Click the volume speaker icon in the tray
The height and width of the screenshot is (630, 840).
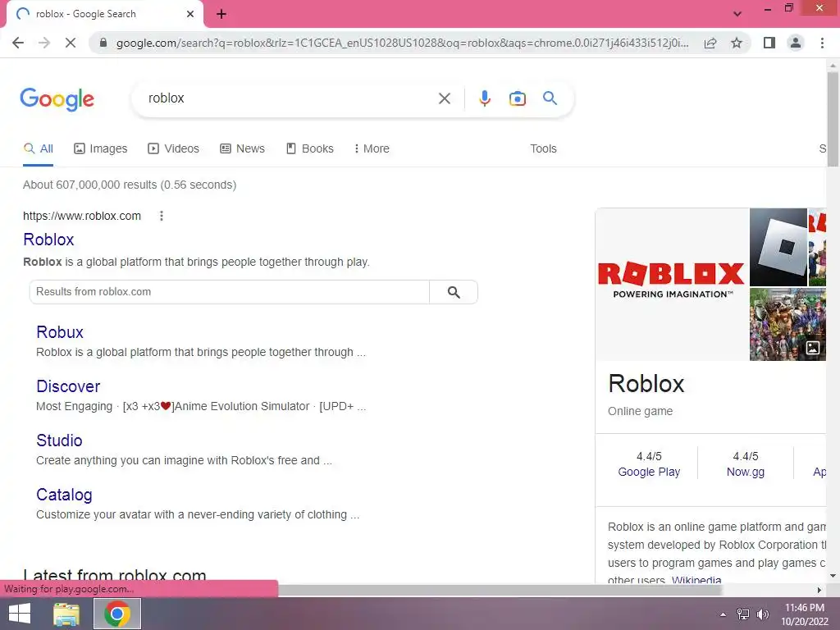[x=762, y=614]
